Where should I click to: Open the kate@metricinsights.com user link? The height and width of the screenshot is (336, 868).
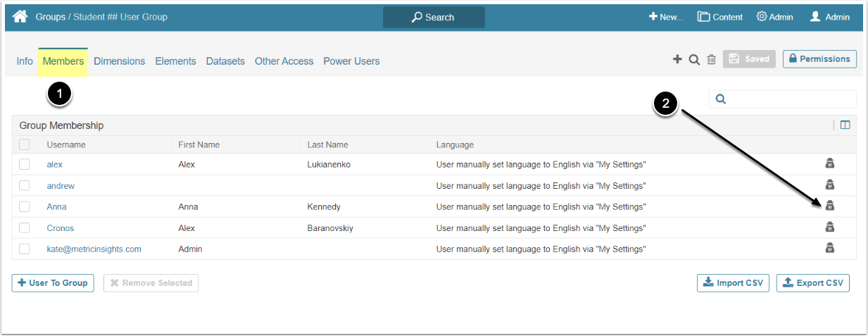[x=94, y=249]
